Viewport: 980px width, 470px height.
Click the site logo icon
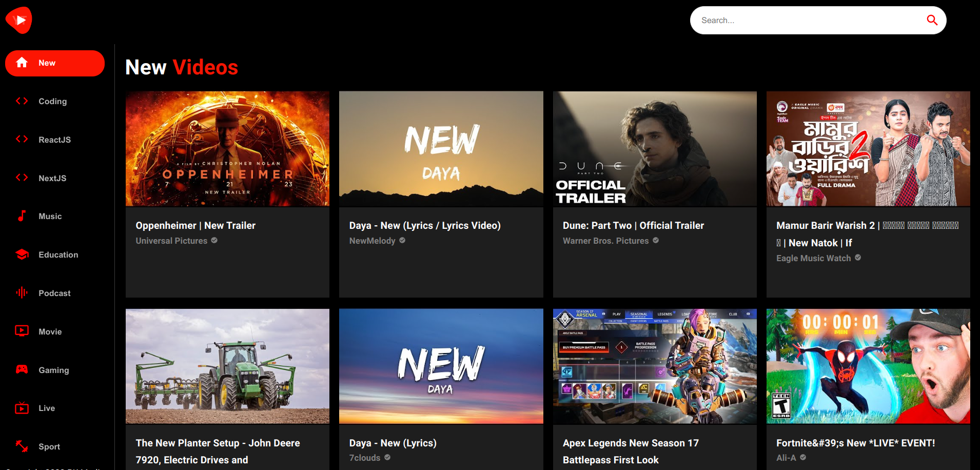coord(18,20)
